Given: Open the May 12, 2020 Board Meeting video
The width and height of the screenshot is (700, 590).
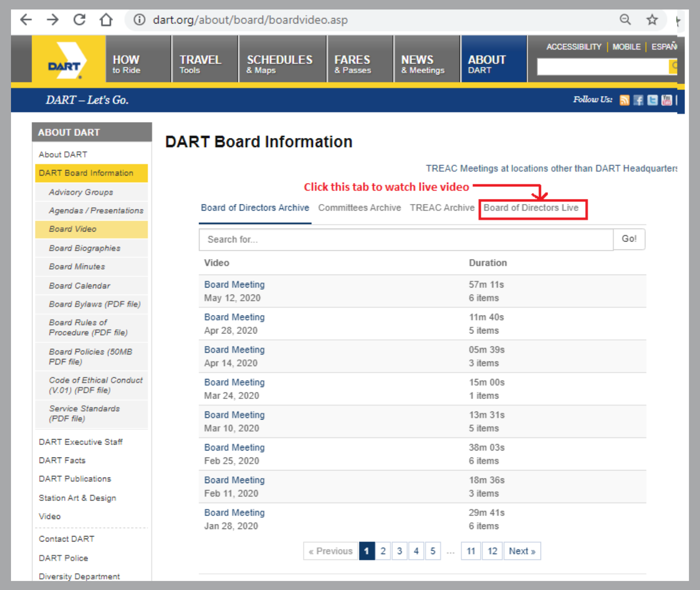Looking at the screenshot, I should pos(234,284).
